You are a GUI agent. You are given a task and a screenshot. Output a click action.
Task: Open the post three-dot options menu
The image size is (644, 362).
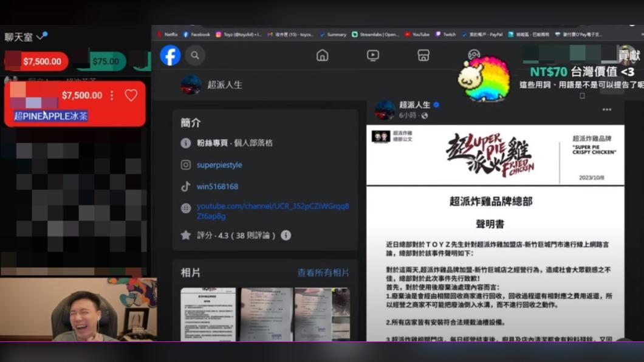pyautogui.click(x=607, y=109)
